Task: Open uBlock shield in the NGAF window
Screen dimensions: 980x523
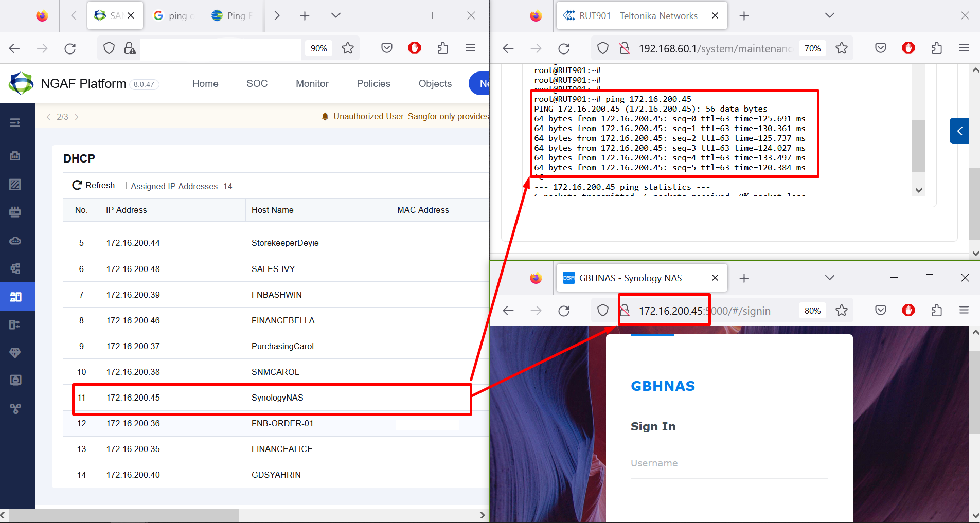Action: tap(415, 48)
